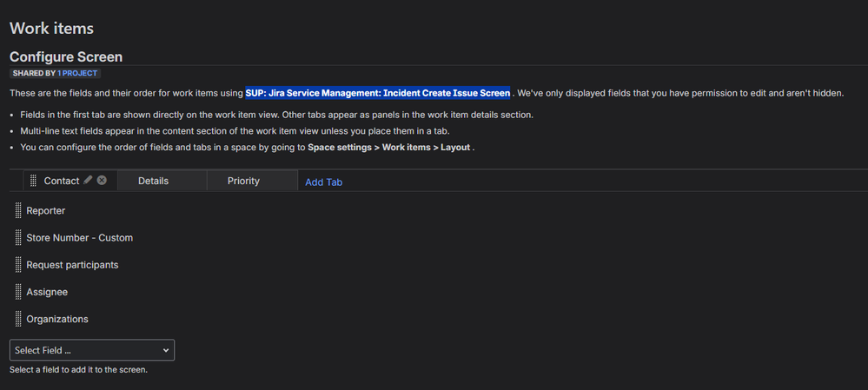868x390 pixels.
Task: Delete the Contact tab with the X icon
Action: click(x=102, y=181)
